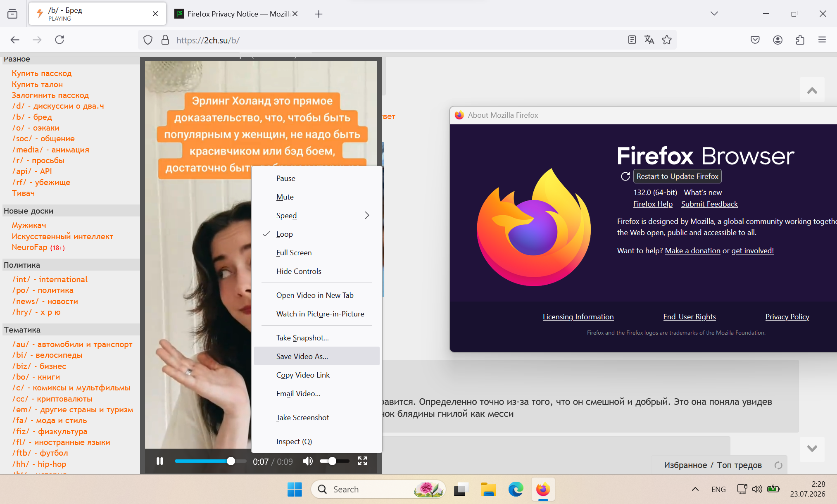Close the /b/ - Бред tab
837x504 pixels.
pos(155,14)
